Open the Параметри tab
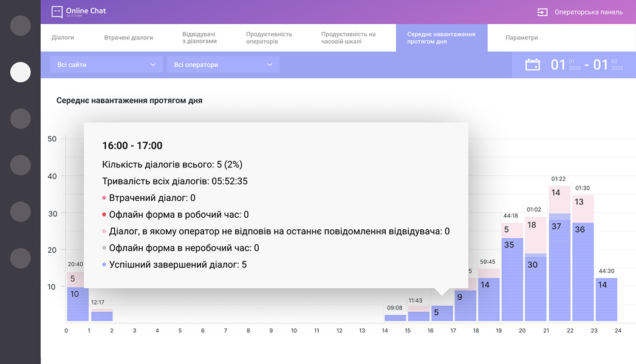The width and height of the screenshot is (636, 364). point(522,38)
